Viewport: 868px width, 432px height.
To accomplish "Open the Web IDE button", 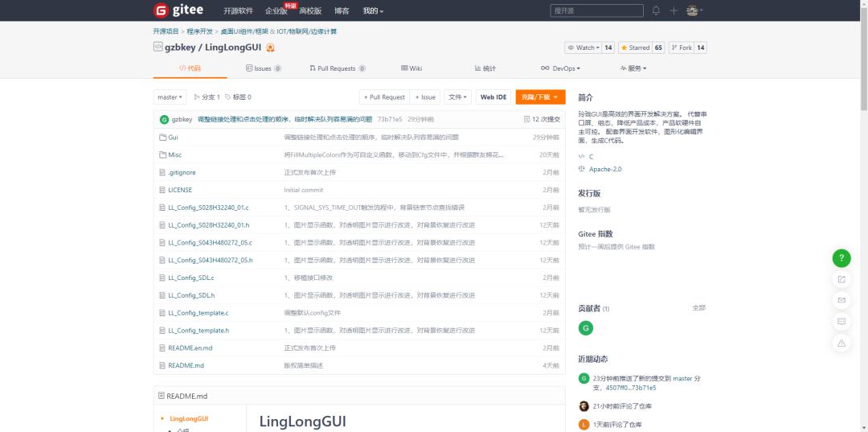I will coord(493,97).
